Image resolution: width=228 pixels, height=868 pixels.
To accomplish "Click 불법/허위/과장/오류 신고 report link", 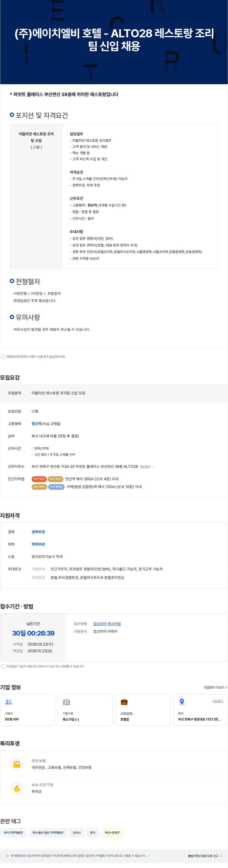I will pos(203,856).
